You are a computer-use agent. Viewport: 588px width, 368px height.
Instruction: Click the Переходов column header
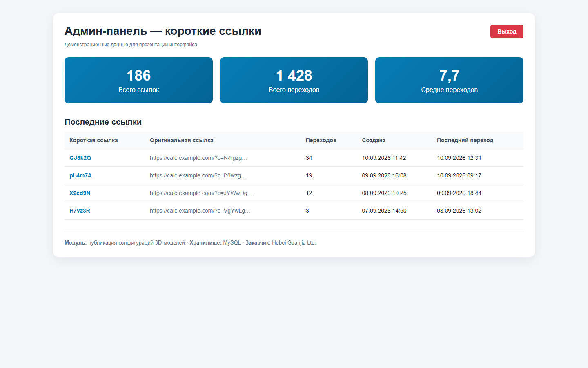(x=321, y=140)
